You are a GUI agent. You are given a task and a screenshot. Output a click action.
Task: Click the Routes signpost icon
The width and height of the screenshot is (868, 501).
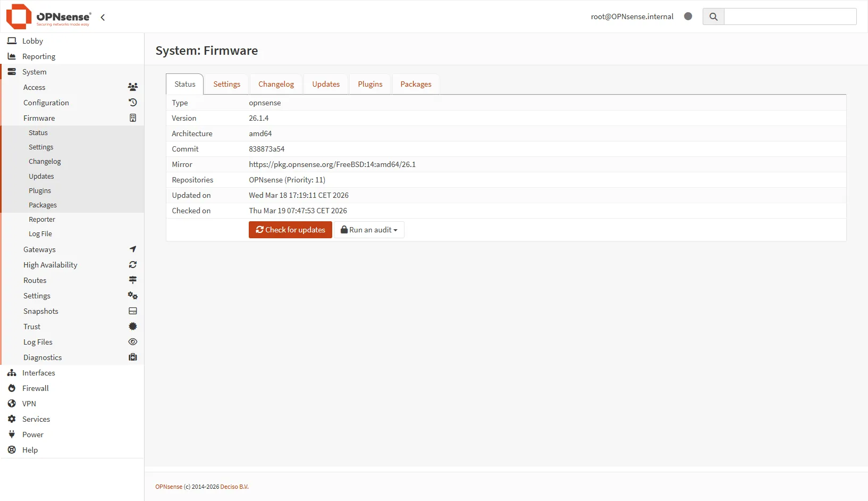tap(133, 280)
